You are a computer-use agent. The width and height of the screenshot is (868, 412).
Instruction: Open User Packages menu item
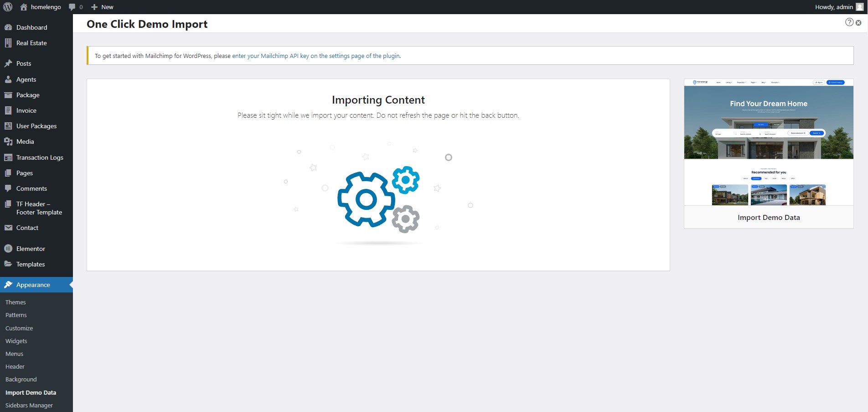pos(36,126)
